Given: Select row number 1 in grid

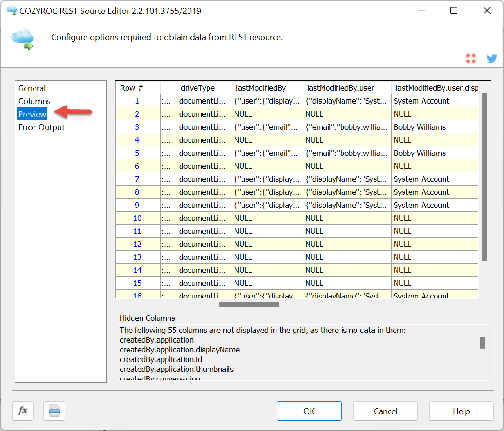Looking at the screenshot, I should 137,101.
